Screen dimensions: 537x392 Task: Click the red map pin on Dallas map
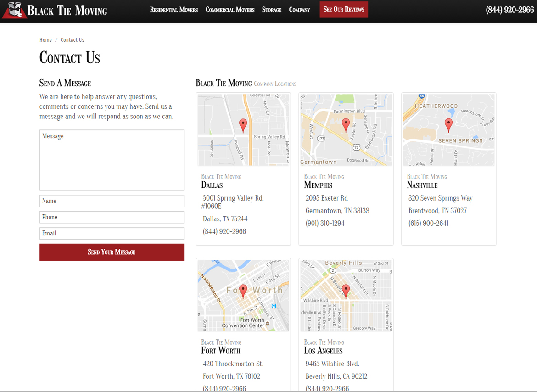(x=243, y=126)
